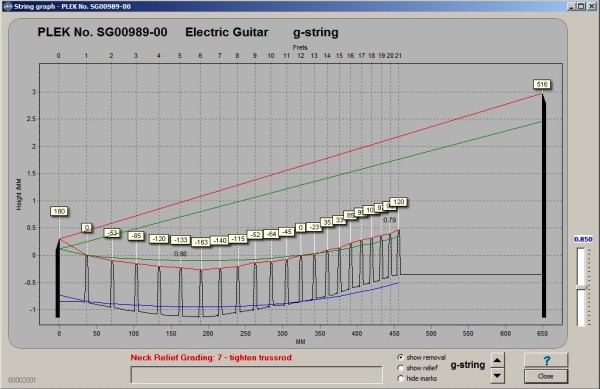Click the PLEK No. SG00989-00 heading
This screenshot has height=389, width=600.
(102, 32)
